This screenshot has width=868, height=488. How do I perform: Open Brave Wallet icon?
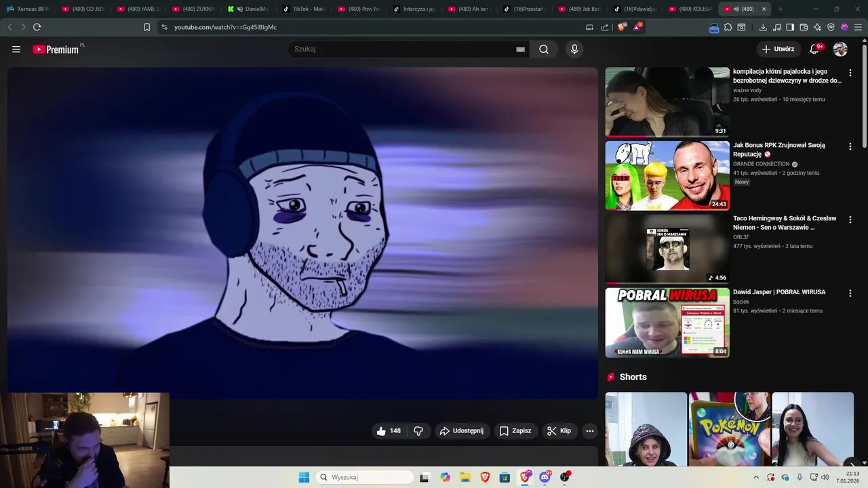pyautogui.click(x=804, y=27)
